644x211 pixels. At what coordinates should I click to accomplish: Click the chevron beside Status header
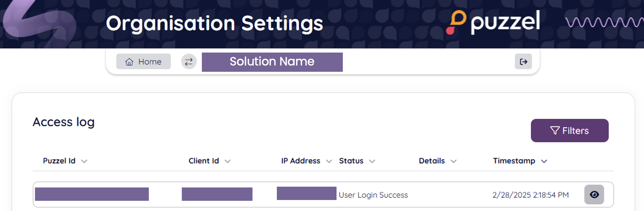pos(372,161)
